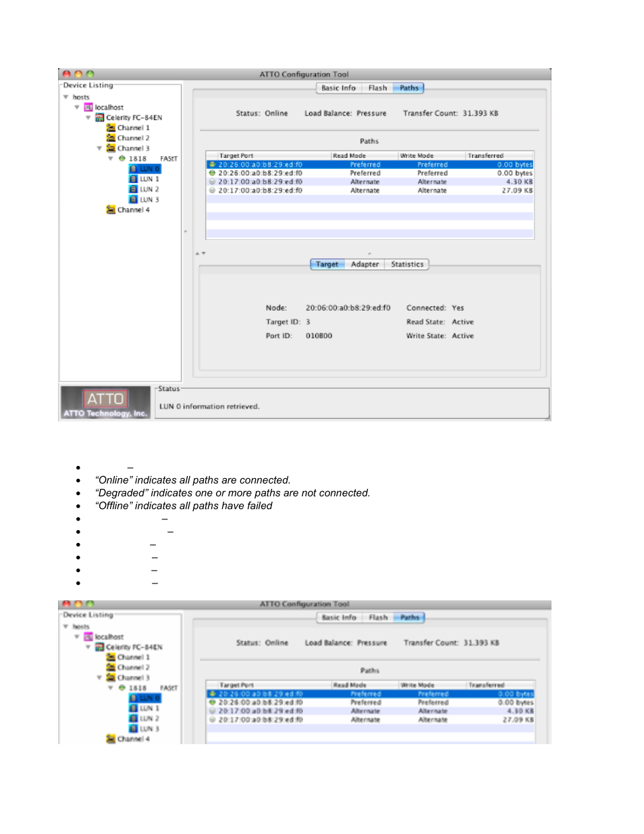Click ATTO Technology logo in upper window
Viewport: 644px width, 834px height.
pyautogui.click(x=105, y=403)
